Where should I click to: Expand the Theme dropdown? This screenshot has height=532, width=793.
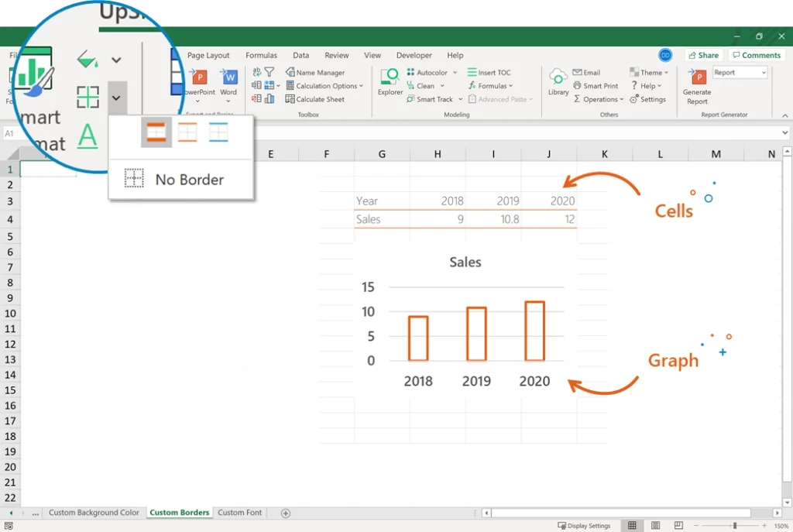[x=649, y=72]
